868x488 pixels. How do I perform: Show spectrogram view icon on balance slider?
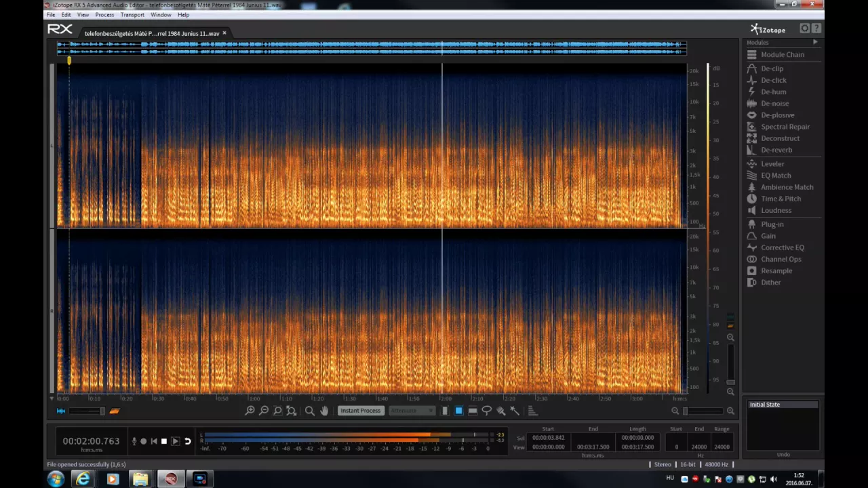114,411
